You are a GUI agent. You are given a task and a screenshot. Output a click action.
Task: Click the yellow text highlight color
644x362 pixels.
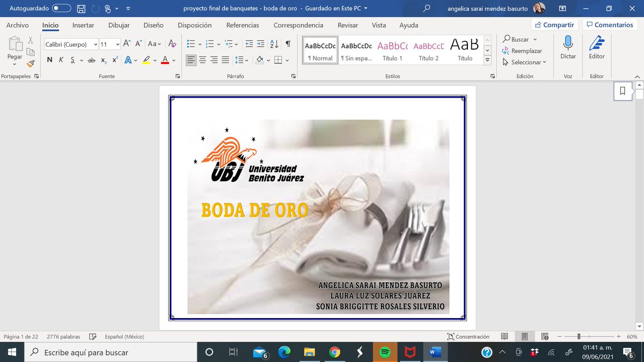(146, 60)
